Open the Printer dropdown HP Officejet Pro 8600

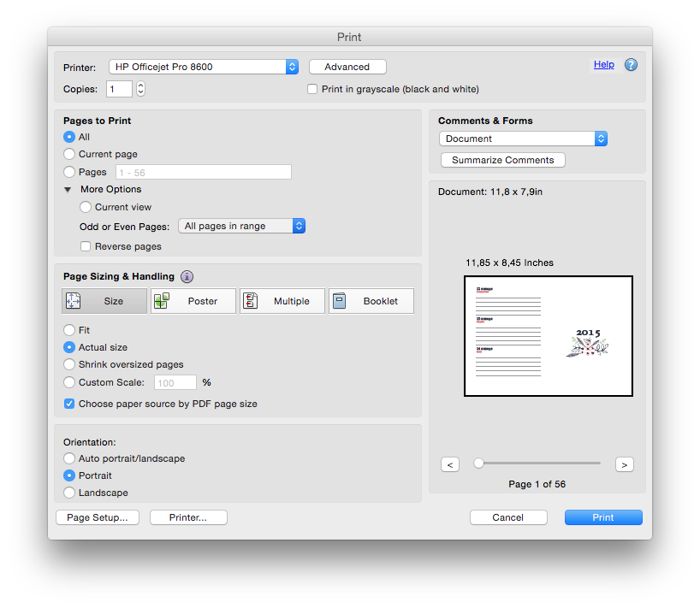pos(204,67)
